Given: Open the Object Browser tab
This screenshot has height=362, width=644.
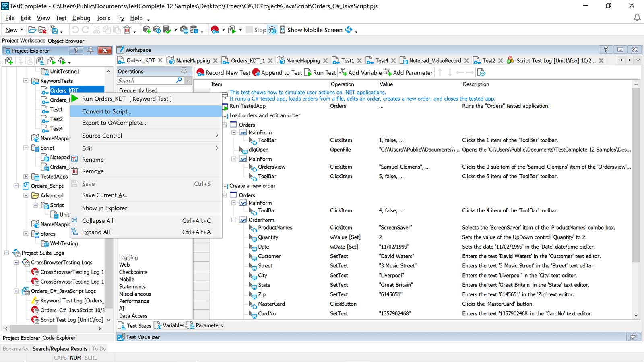Looking at the screenshot, I should point(66,41).
